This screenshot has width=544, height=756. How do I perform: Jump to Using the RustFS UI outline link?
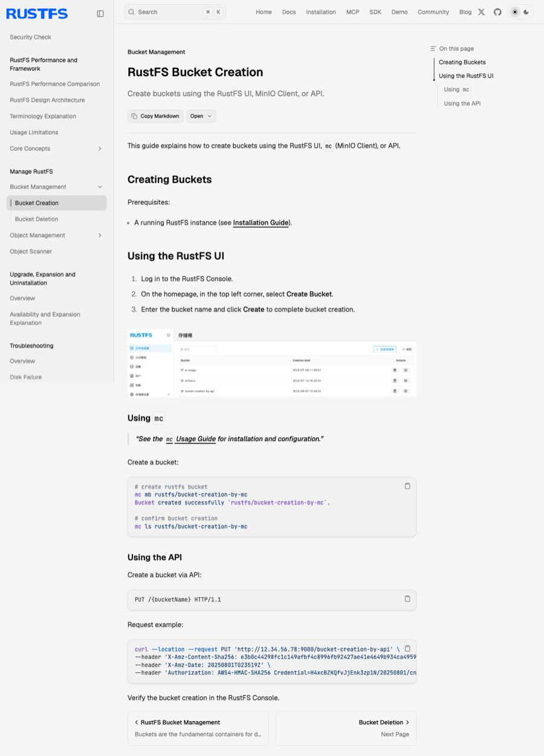(466, 76)
